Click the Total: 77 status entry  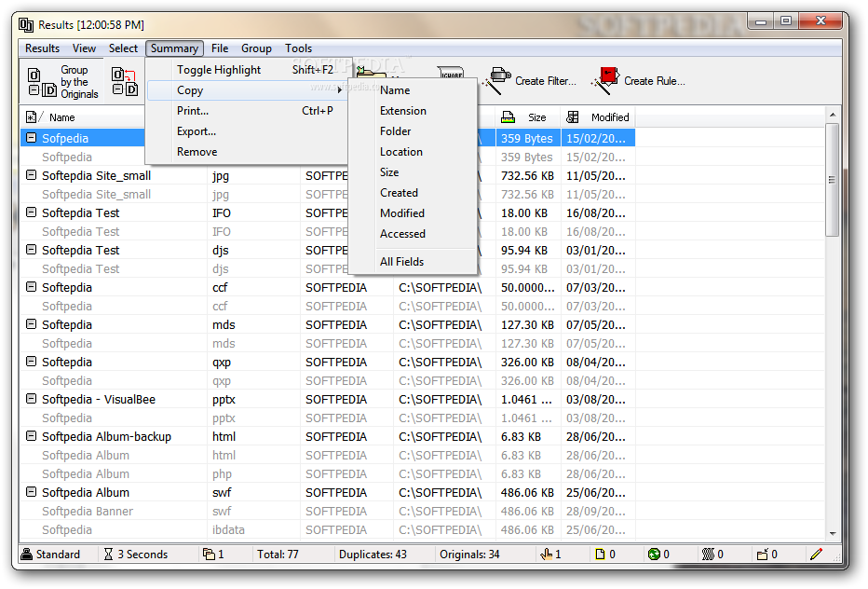278,555
